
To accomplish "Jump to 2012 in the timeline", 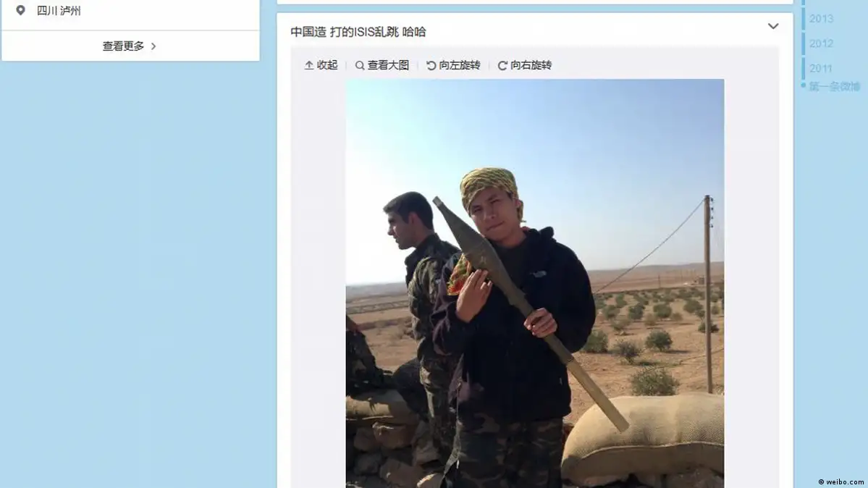I will [821, 43].
